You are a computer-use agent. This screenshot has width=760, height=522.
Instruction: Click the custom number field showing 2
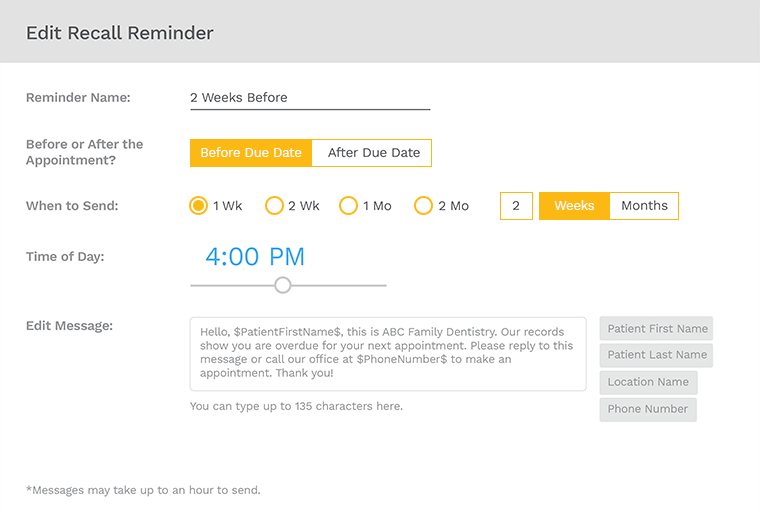(516, 206)
